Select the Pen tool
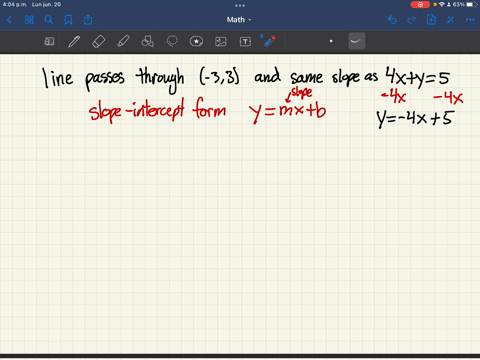Image resolution: width=480 pixels, height=360 pixels. click(74, 42)
